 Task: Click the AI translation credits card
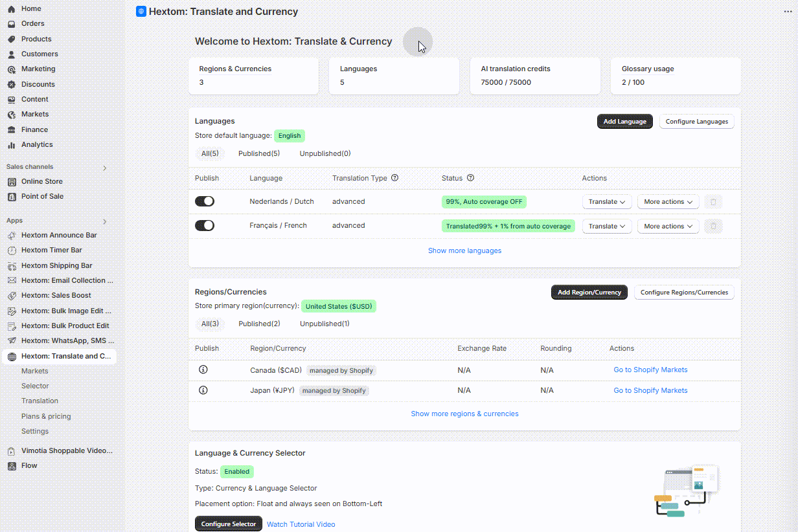tap(535, 76)
